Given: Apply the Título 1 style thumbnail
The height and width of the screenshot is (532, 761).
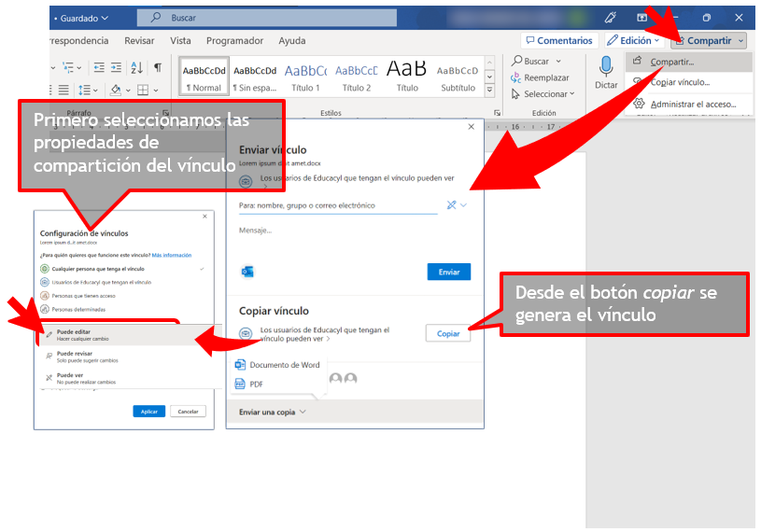Looking at the screenshot, I should (305, 77).
